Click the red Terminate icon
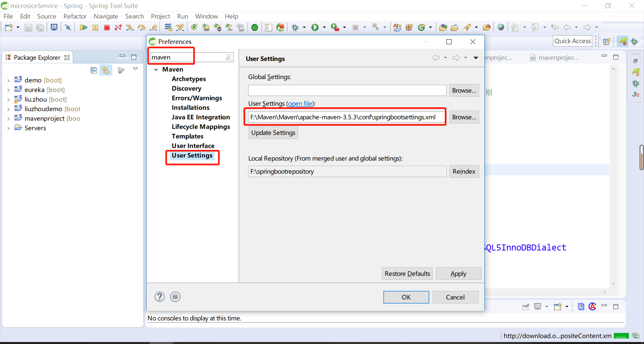The image size is (644, 344). point(107,27)
